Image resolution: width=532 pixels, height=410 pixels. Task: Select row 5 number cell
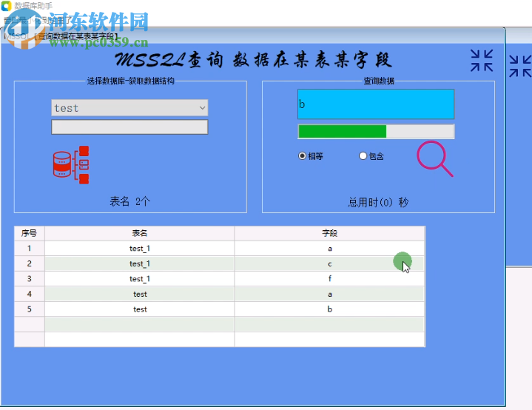pos(29,309)
